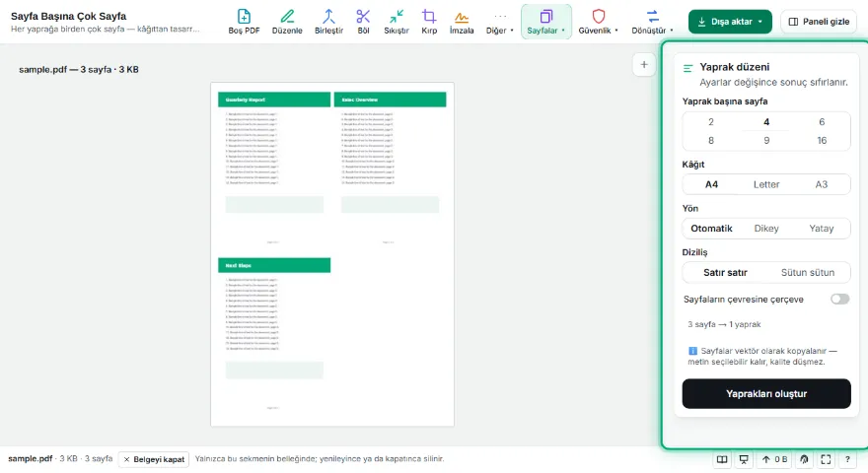Screen dimensions: 868x473
Task: Set 2 pages per sheet
Action: 711,122
